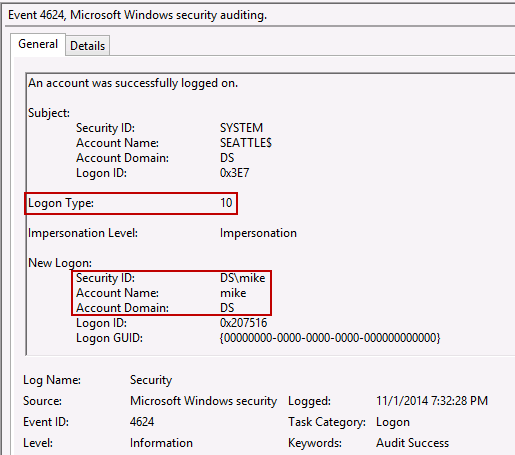Image resolution: width=515 pixels, height=455 pixels.
Task: Click the 'An account was successfully logged on.' text
Action: 133,83
